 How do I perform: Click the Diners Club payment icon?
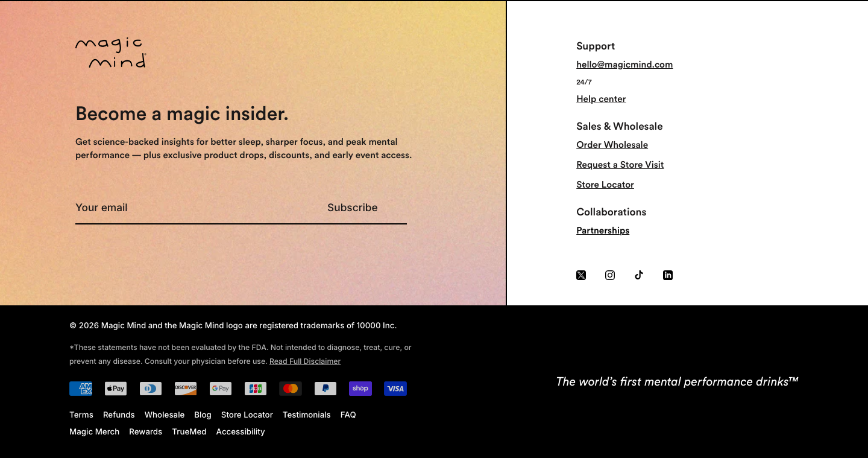pos(151,389)
